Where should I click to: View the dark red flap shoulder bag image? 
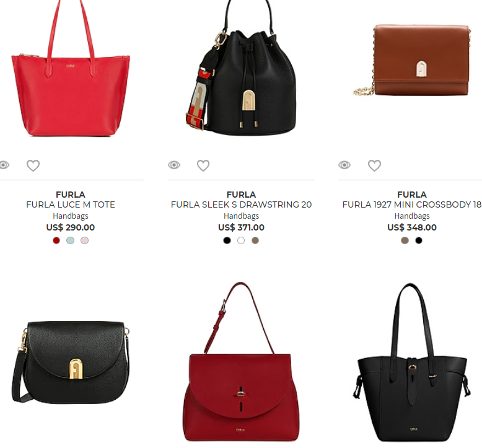[241, 362]
